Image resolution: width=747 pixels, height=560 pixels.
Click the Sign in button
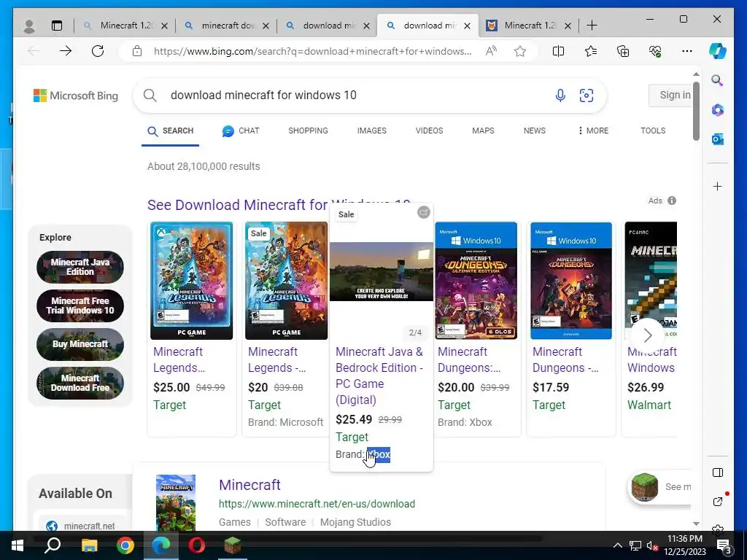pyautogui.click(x=670, y=96)
